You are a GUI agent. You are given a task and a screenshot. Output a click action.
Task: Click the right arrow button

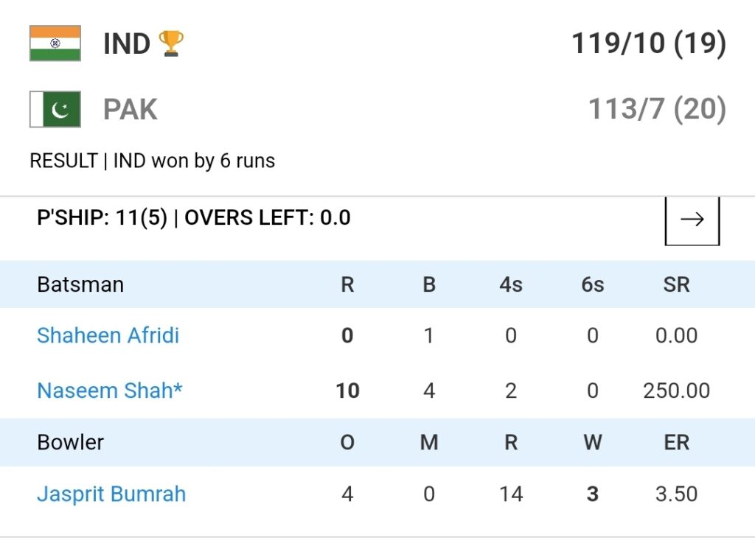[x=692, y=220]
